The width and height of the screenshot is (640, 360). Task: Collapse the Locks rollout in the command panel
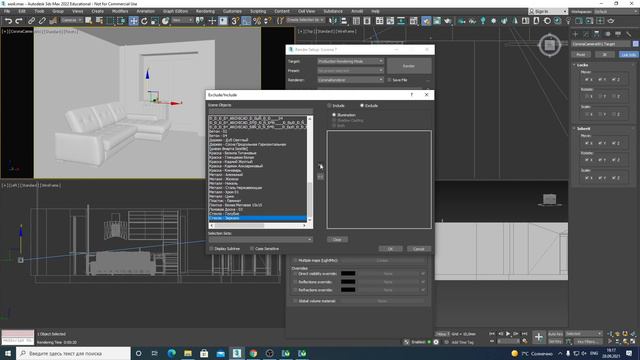pyautogui.click(x=582, y=65)
